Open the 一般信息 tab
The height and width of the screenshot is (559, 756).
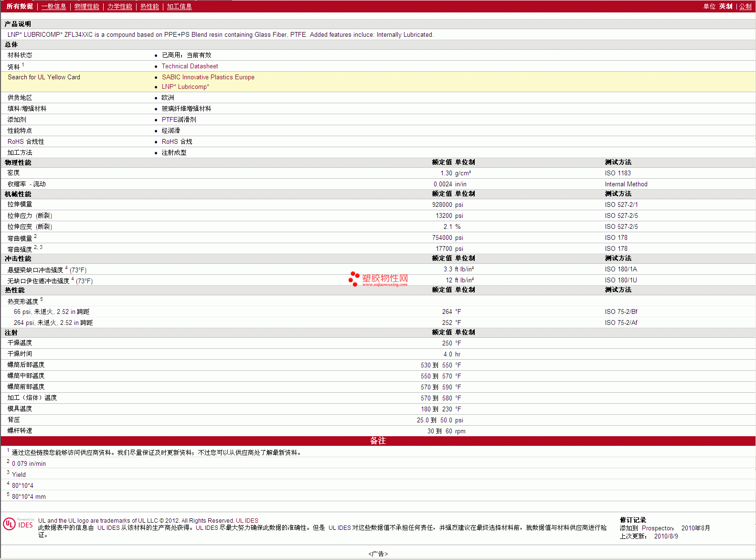point(53,6)
